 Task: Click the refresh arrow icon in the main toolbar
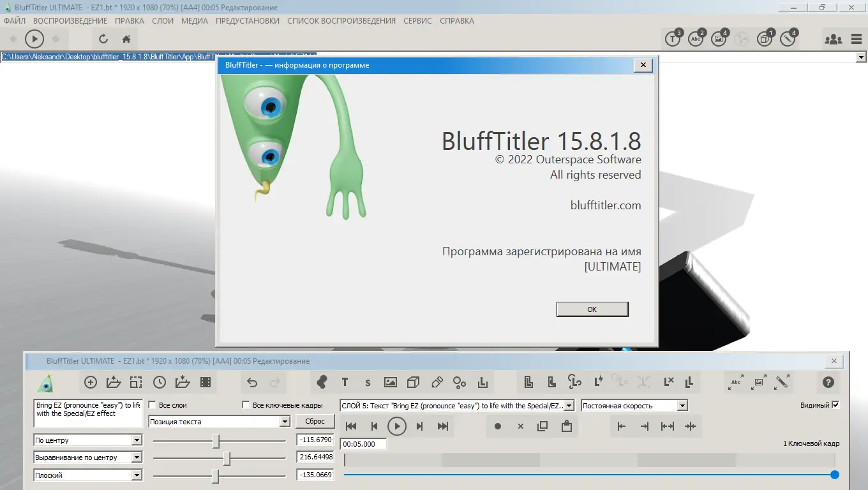pyautogui.click(x=103, y=39)
